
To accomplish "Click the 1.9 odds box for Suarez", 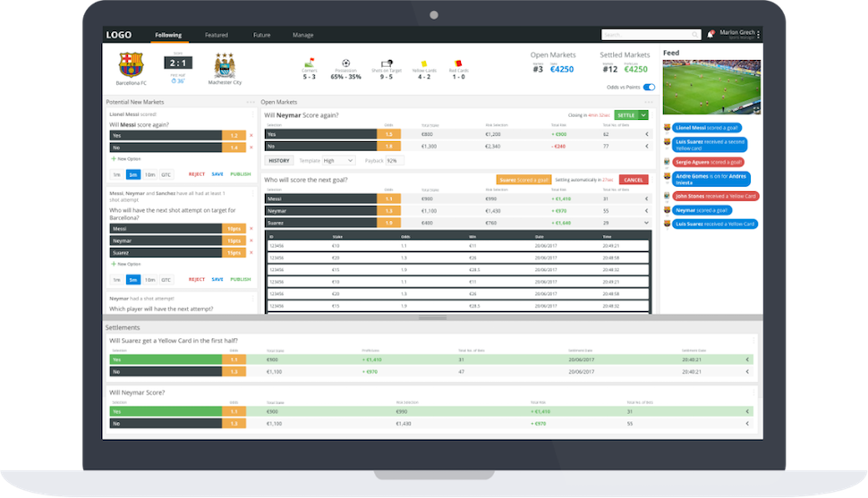I will click(x=388, y=223).
